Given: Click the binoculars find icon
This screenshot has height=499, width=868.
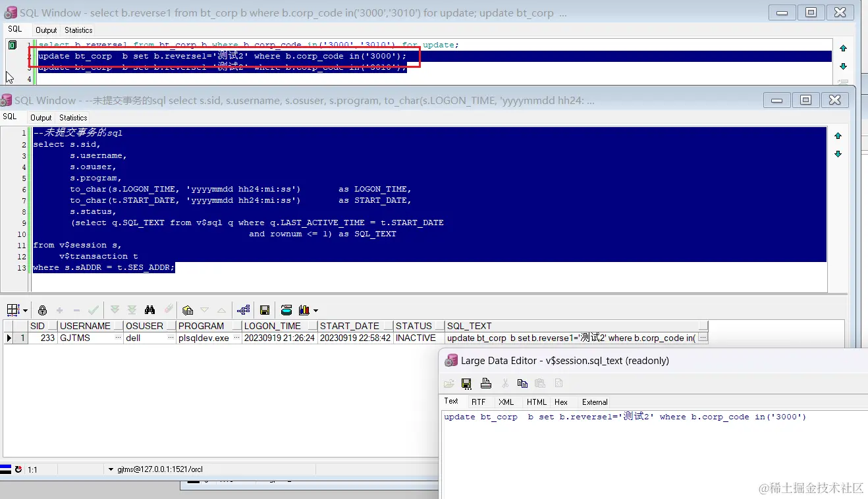Looking at the screenshot, I should [x=150, y=310].
